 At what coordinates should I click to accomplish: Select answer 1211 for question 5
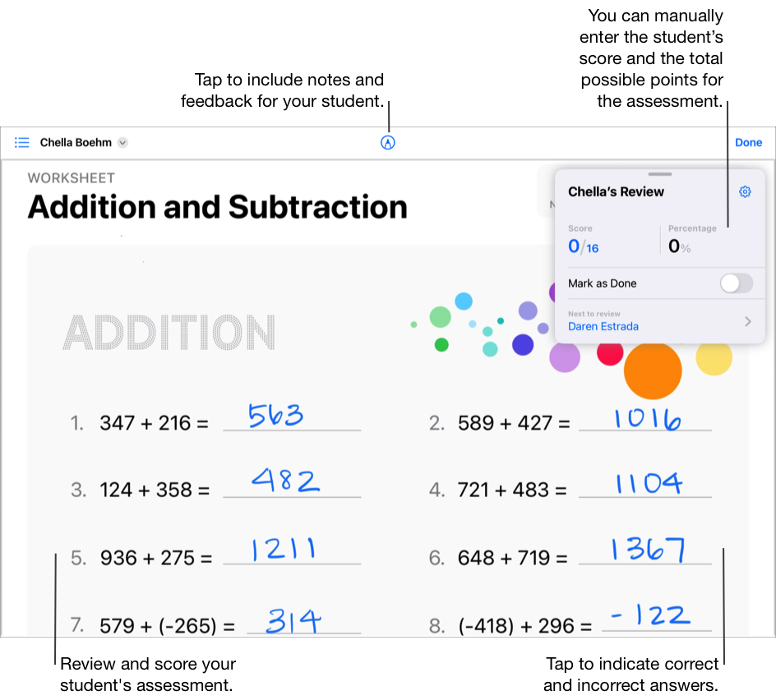(x=283, y=549)
